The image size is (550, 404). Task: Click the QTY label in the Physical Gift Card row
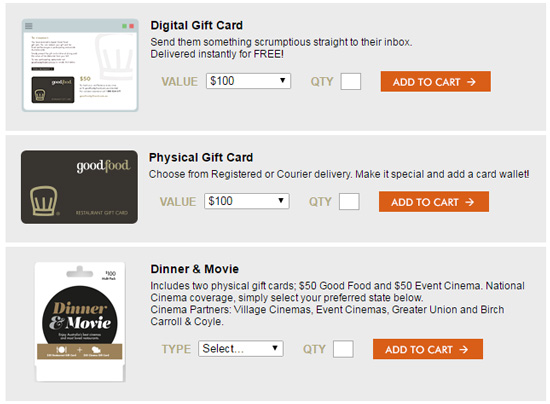click(320, 202)
